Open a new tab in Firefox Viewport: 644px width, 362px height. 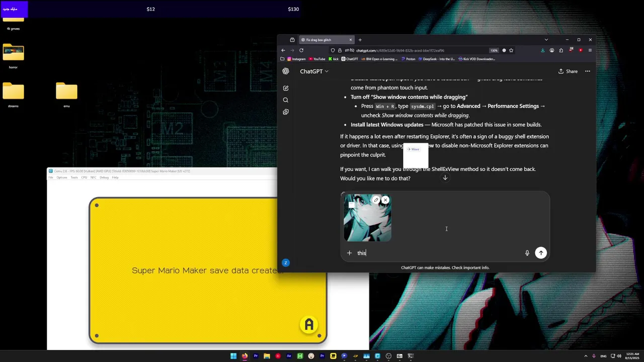[360, 40]
